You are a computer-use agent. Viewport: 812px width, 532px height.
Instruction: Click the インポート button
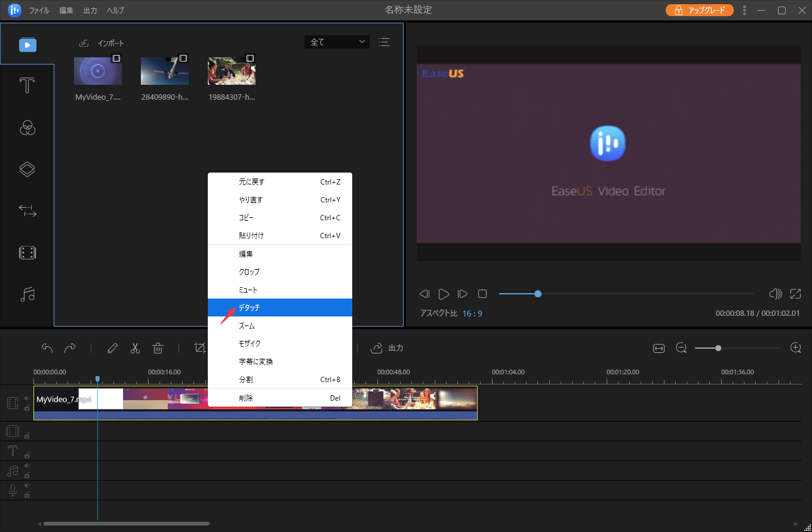click(x=101, y=43)
